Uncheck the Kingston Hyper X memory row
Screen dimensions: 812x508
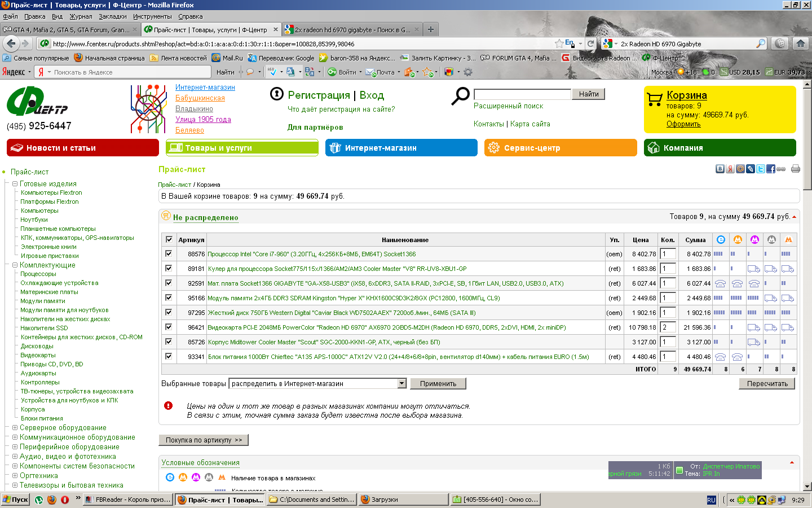169,297
